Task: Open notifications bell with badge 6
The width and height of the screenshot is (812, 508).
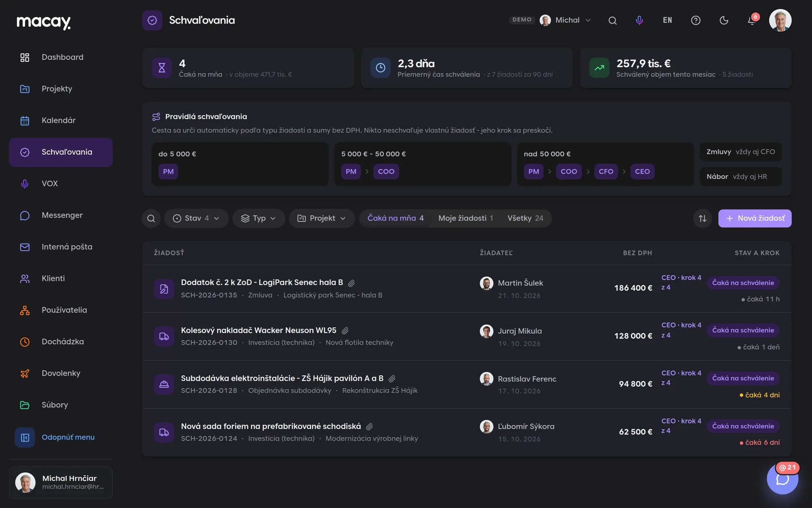Action: 752,20
